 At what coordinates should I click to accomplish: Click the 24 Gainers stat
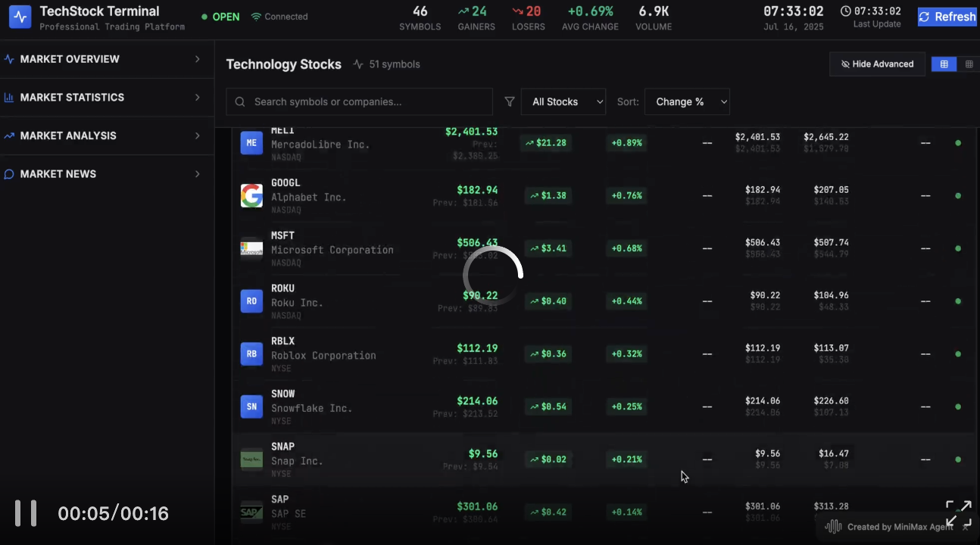[476, 18]
